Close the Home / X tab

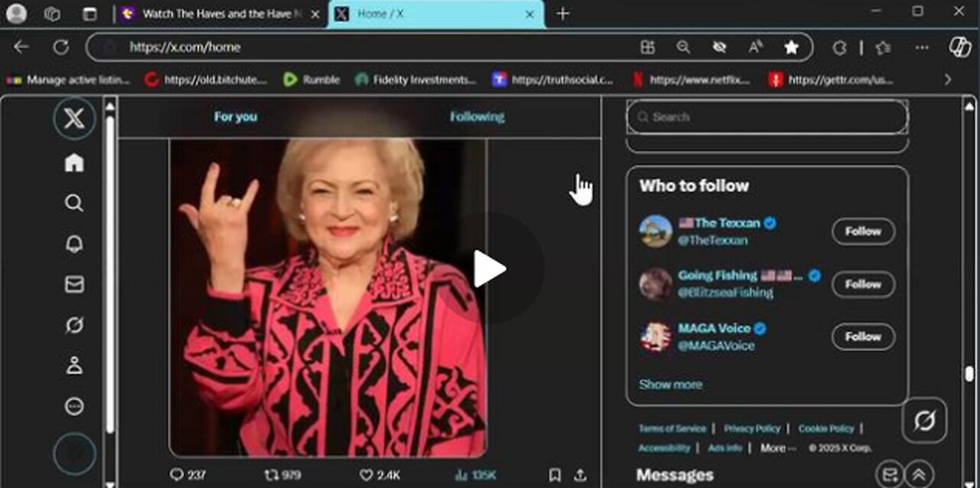(x=530, y=14)
